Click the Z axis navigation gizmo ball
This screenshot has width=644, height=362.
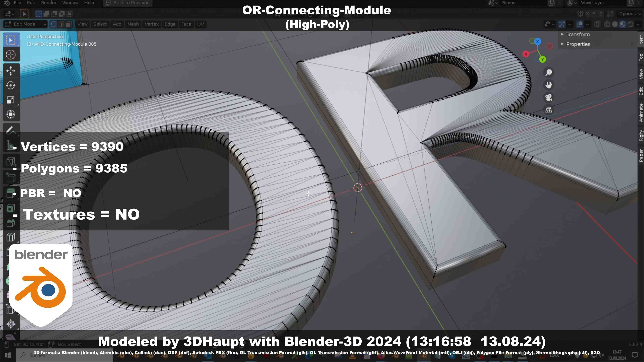tap(538, 41)
